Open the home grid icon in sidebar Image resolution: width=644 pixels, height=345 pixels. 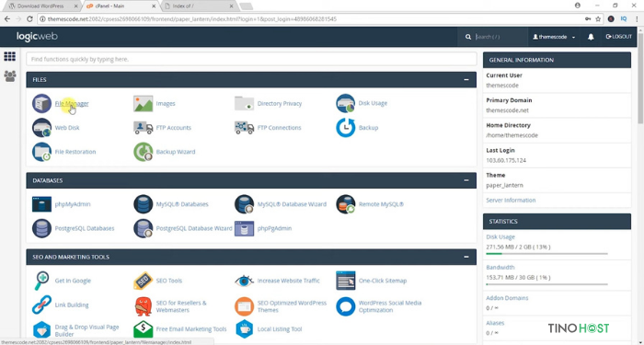click(x=10, y=57)
